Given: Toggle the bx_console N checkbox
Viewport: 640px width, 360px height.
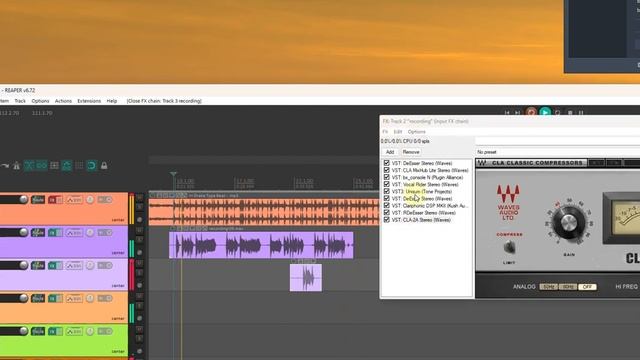Looking at the screenshot, I should click(x=386, y=177).
